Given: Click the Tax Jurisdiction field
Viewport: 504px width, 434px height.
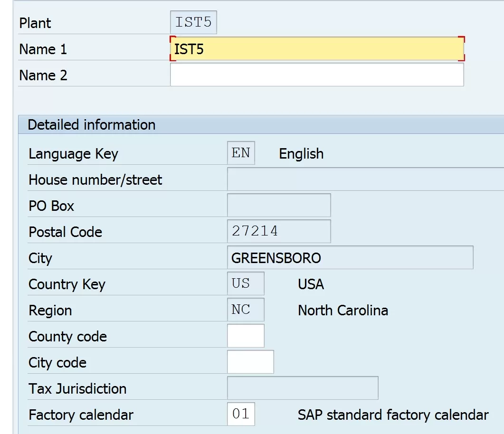Looking at the screenshot, I should [x=303, y=388].
